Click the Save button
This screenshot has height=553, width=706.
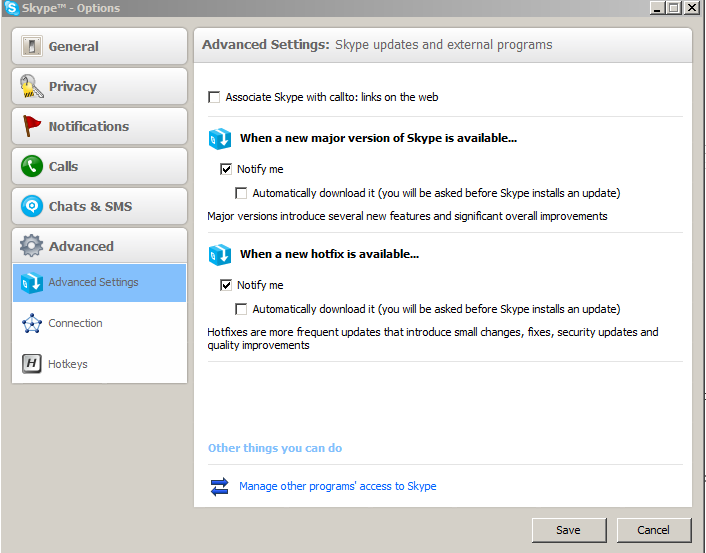569,530
